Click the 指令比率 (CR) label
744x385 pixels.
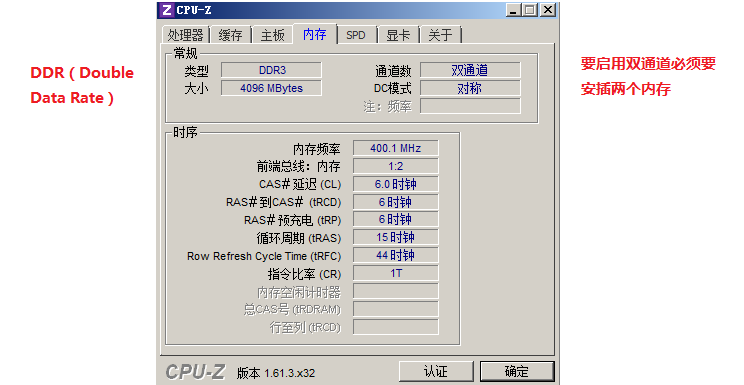tap(304, 274)
